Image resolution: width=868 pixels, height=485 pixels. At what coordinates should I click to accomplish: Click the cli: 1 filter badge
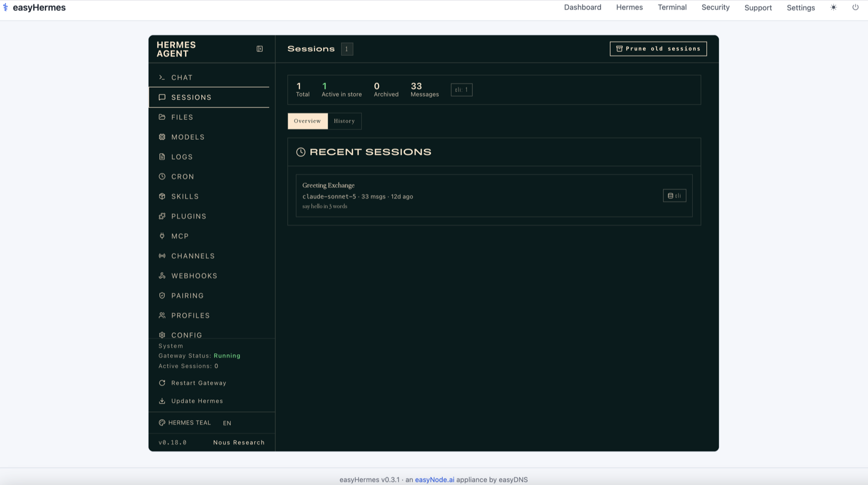tap(462, 90)
